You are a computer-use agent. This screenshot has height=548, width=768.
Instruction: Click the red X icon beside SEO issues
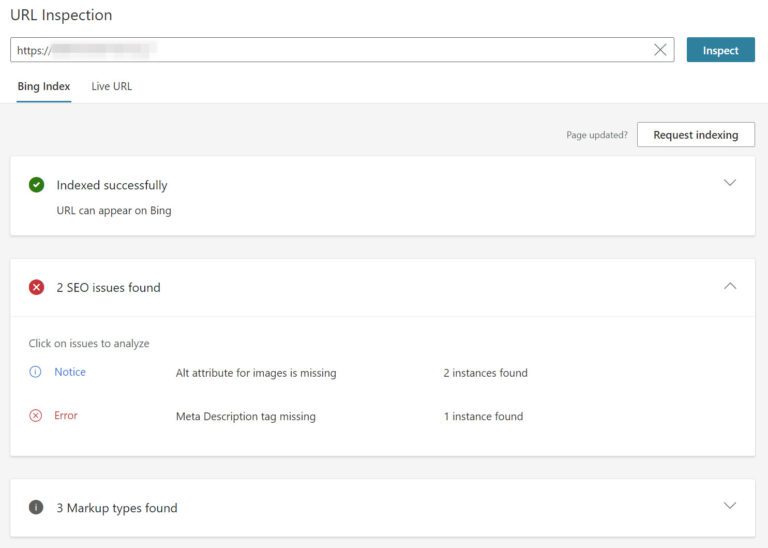click(37, 288)
